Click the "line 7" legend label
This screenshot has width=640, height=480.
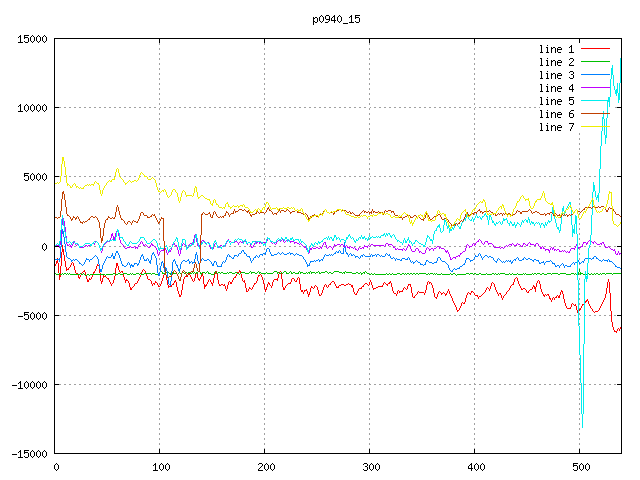tap(556, 127)
